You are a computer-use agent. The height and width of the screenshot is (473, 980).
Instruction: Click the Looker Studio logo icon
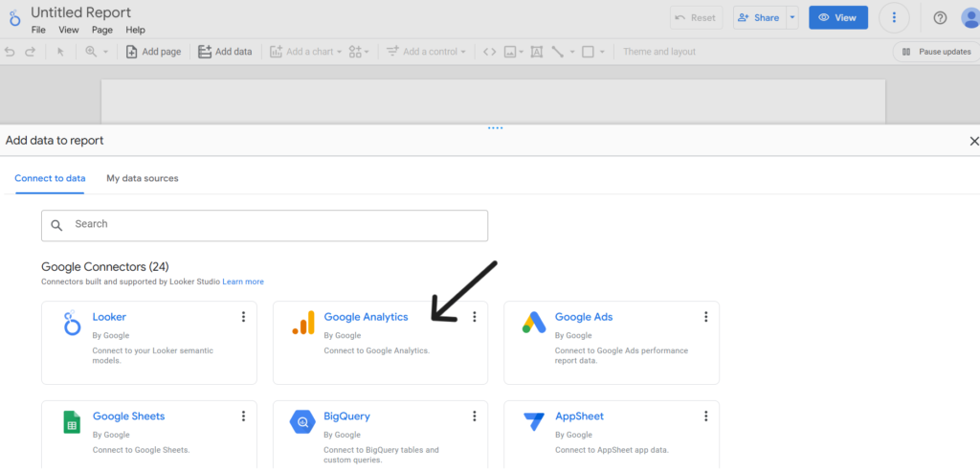coord(14,18)
